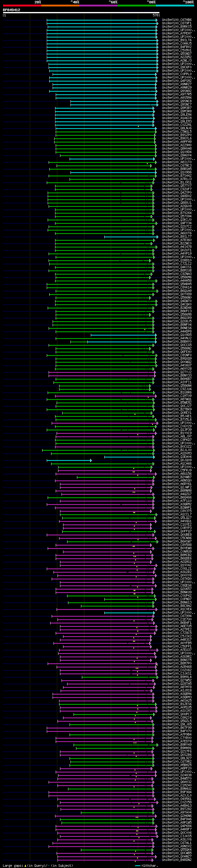Select the UniRef100_Q9C6F0 hit
Screen dimensions: 197x868
[x=177, y=67]
